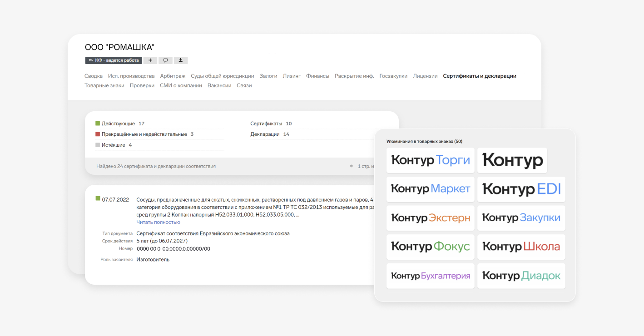Open the Контур Маркет trademark thumbnail
Screen dimensions: 644x336
point(431,189)
